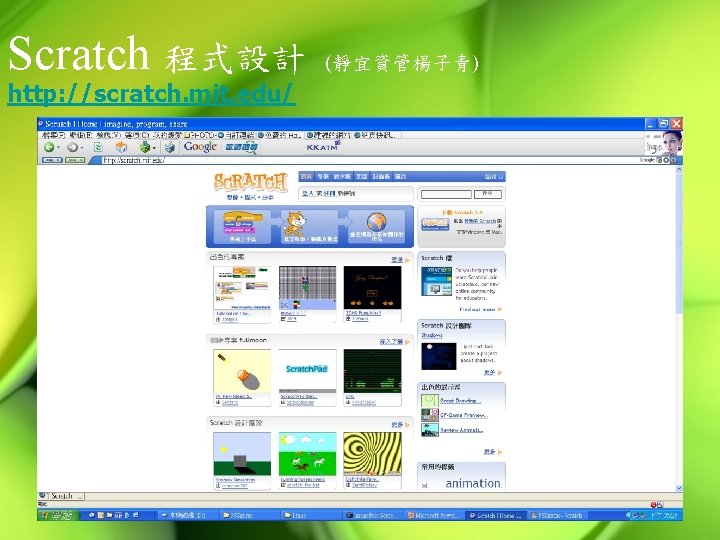Click the Scratch site search input box

click(x=446, y=194)
